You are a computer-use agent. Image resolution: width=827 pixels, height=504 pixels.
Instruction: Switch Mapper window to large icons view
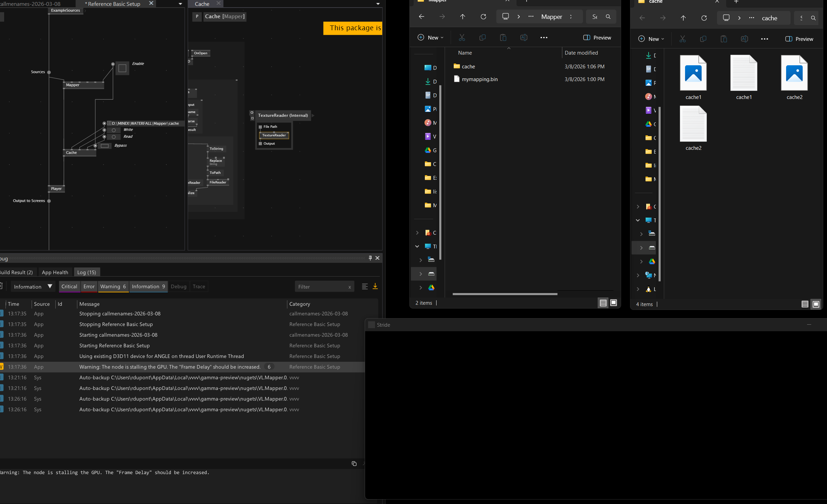(614, 303)
